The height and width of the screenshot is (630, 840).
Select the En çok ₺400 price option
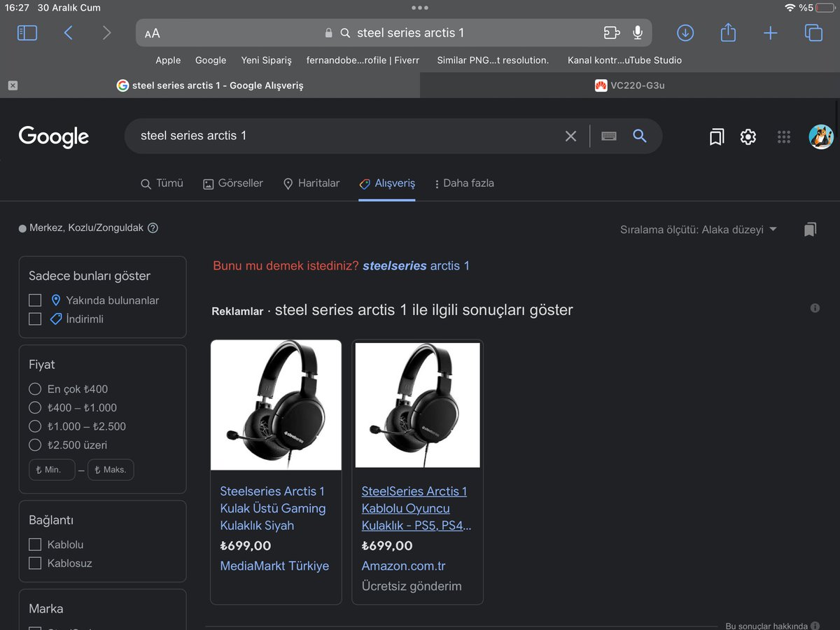(35, 388)
